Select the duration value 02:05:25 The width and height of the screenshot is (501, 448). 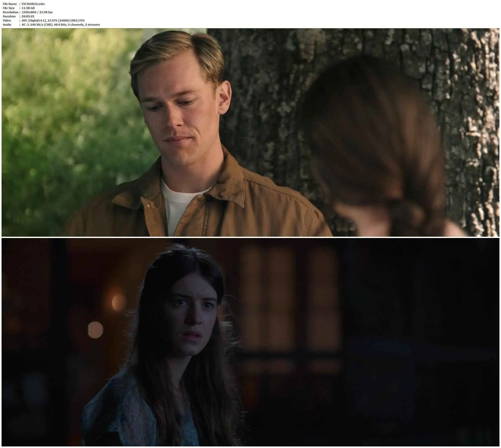28,16
